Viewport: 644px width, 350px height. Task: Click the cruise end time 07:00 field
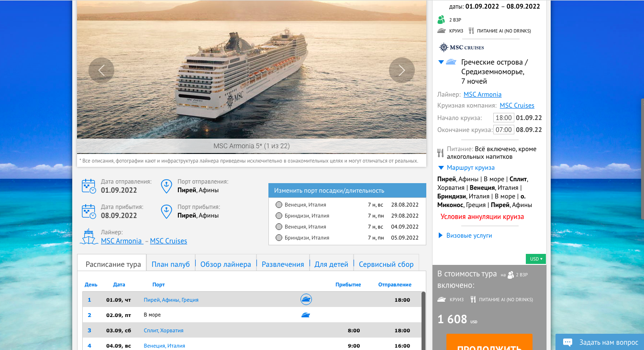point(504,130)
